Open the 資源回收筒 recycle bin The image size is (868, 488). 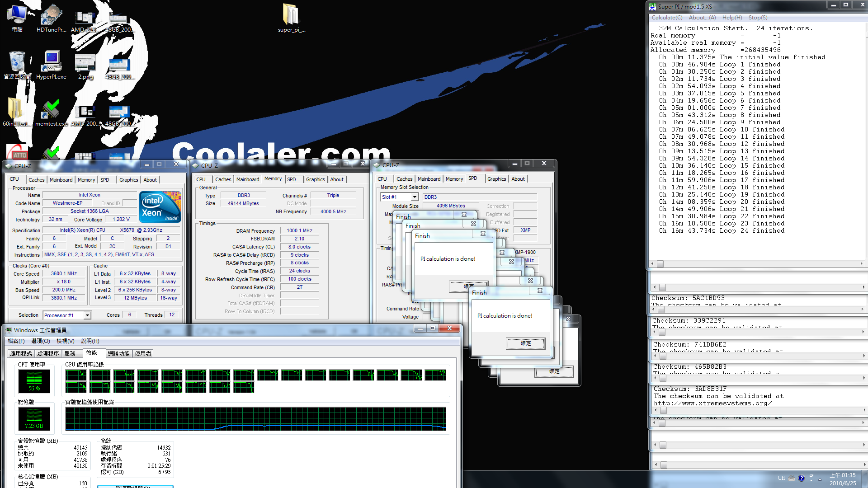click(17, 65)
